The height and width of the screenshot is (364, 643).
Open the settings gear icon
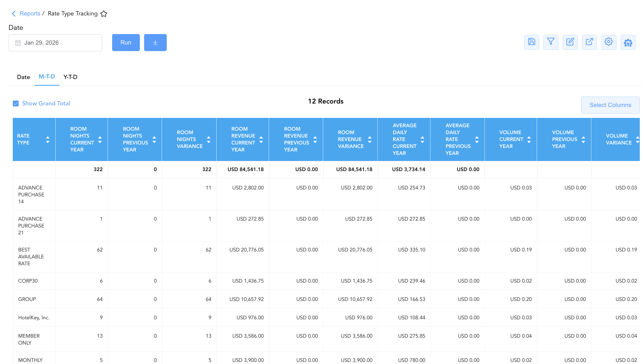(609, 42)
